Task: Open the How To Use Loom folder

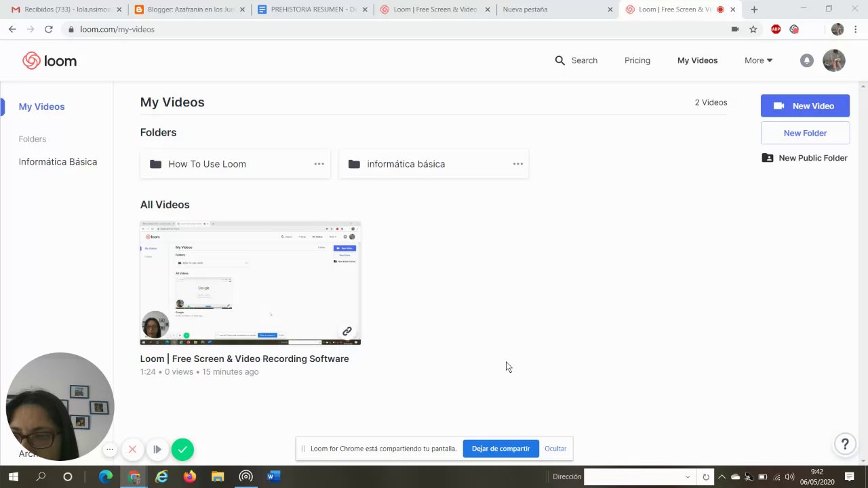Action: pyautogui.click(x=235, y=164)
